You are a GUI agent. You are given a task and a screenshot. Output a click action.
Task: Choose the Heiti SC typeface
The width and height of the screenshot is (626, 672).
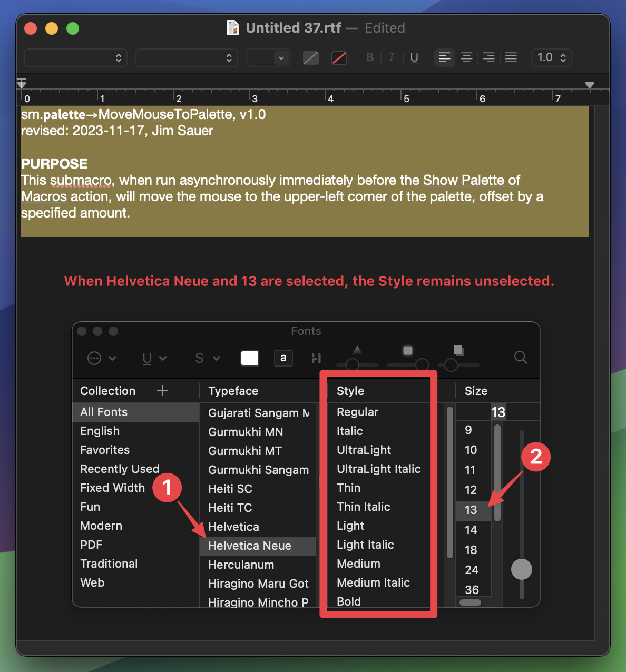click(x=258, y=489)
